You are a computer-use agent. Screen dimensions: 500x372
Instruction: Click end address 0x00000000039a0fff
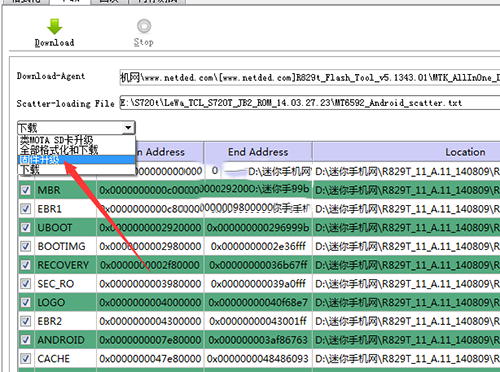258,283
